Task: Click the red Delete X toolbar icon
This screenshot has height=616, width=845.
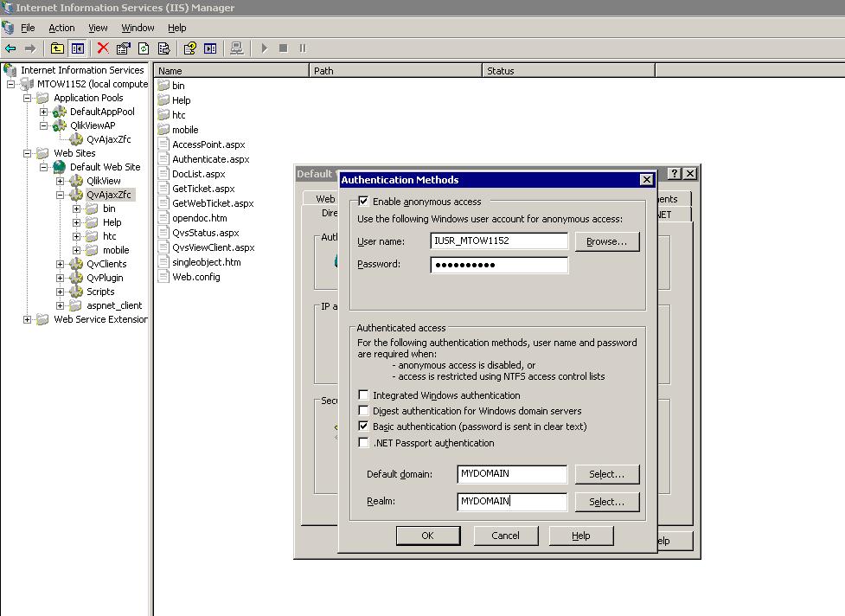Action: (x=103, y=48)
